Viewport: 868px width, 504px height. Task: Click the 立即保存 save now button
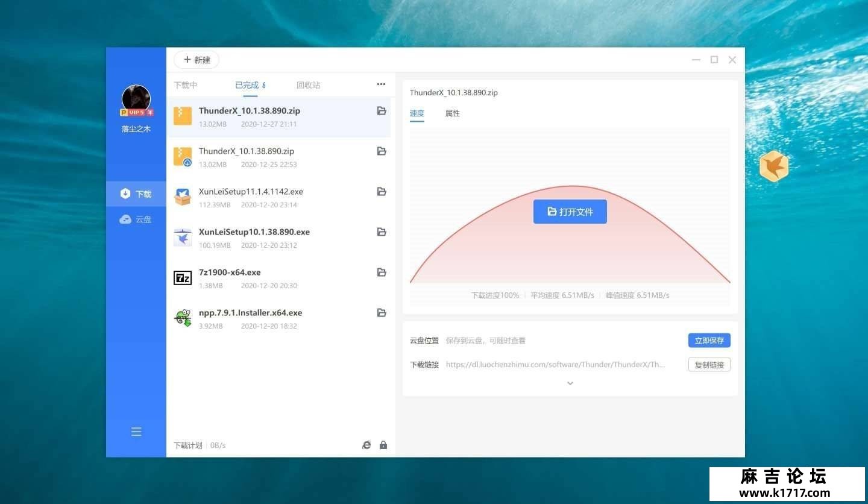coord(709,341)
